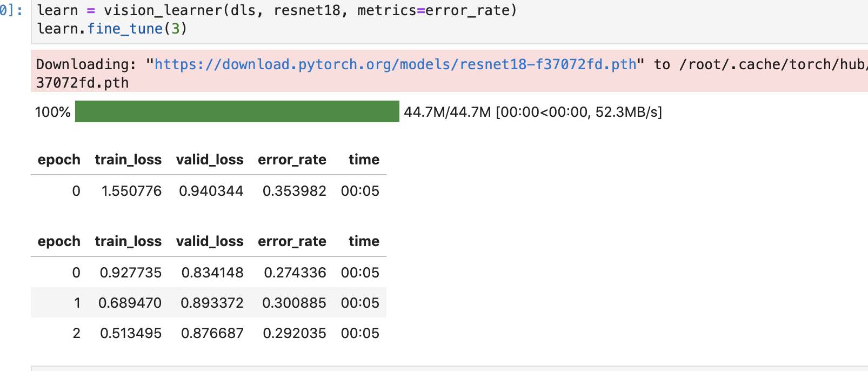Click the pink output text 37072fd.pth
Screen dimensions: 868x371
coord(82,83)
